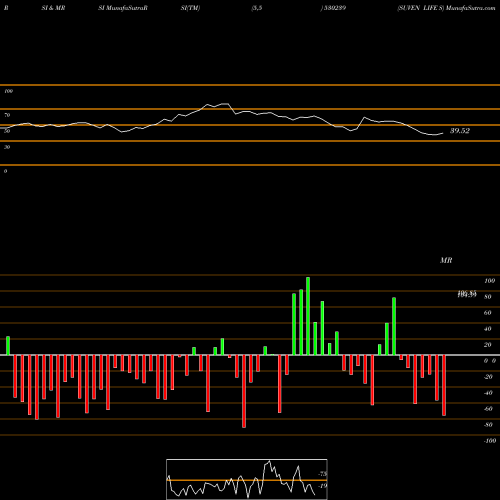Click the RSI axis label 30
Image resolution: width=500 pixels, height=500 pixels.
(x=7, y=147)
